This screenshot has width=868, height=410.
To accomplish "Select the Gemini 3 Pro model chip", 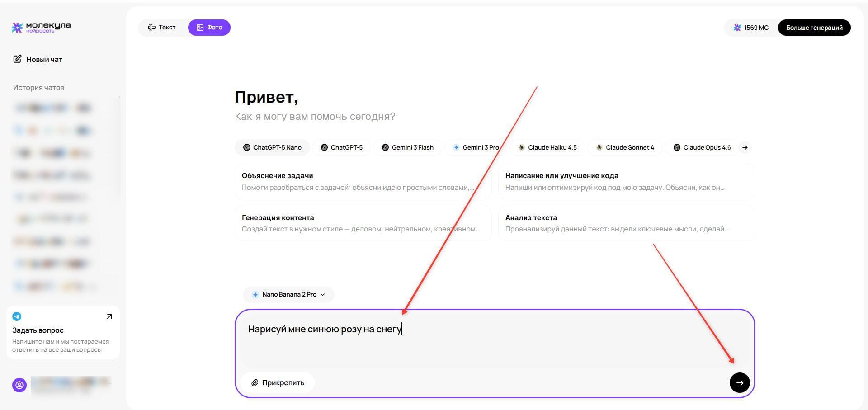I will 476,147.
